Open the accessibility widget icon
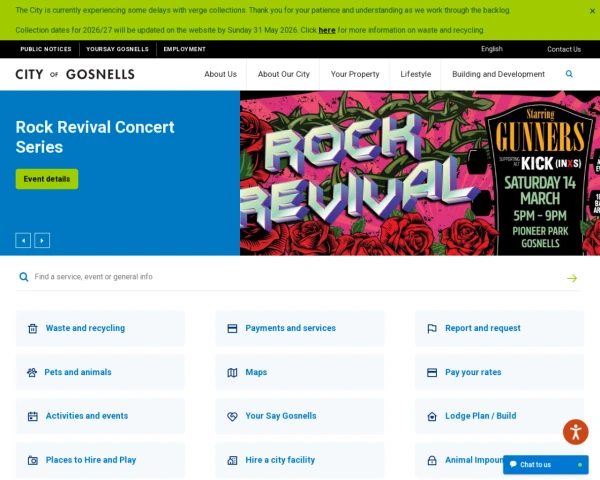This screenshot has width=600, height=480. point(575,432)
